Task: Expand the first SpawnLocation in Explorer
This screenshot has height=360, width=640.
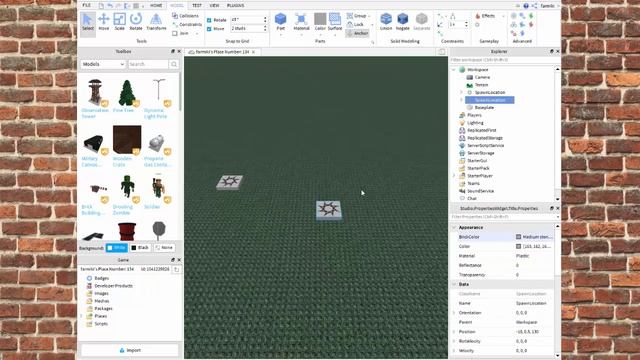Action: point(462,93)
